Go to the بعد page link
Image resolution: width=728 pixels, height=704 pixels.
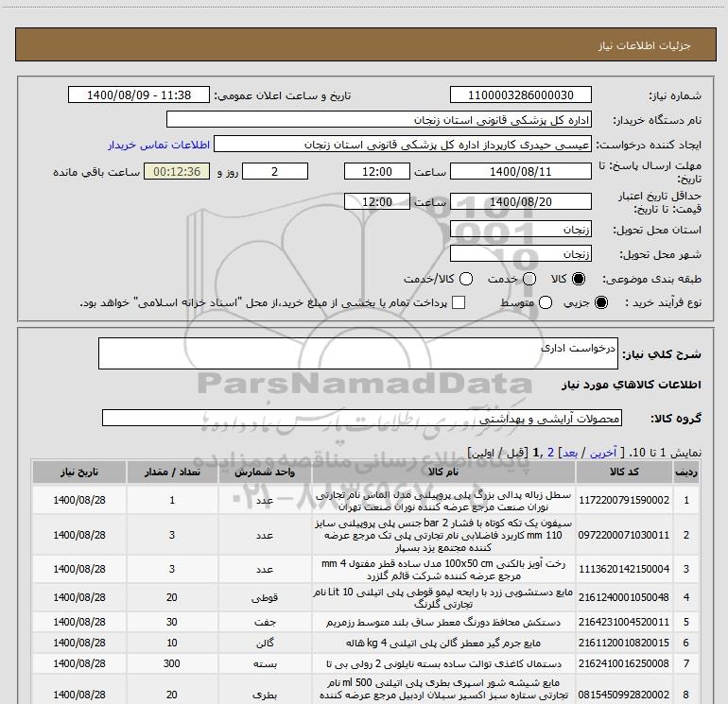(570, 453)
